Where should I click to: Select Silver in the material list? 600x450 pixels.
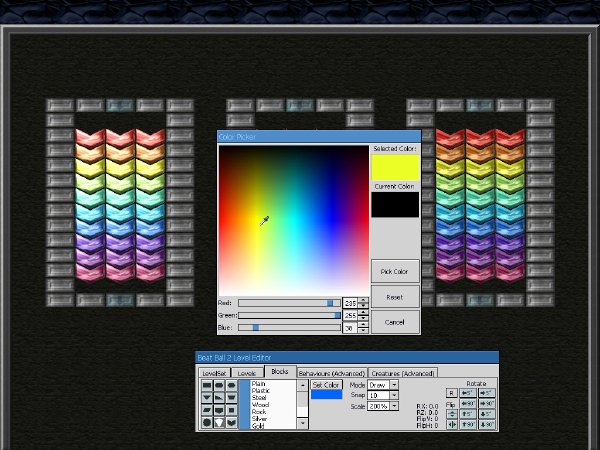coord(273,419)
